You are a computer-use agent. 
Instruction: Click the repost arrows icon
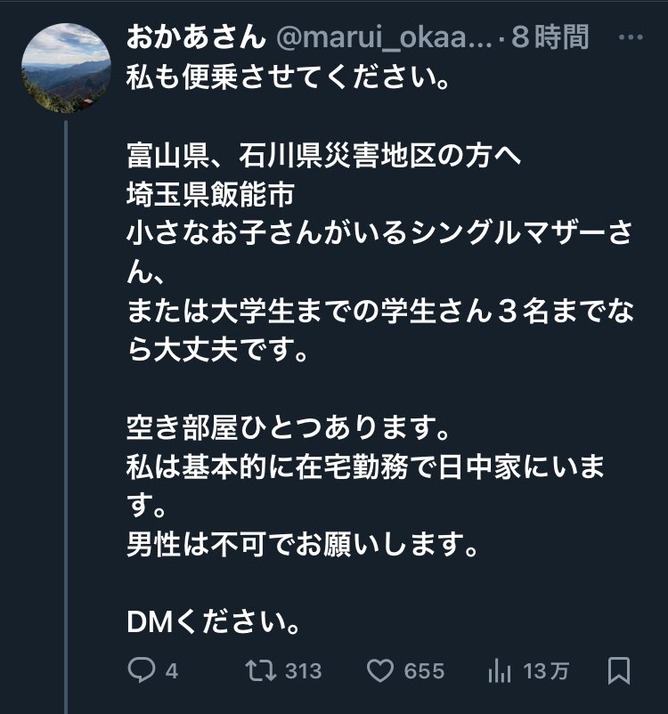[260, 670]
